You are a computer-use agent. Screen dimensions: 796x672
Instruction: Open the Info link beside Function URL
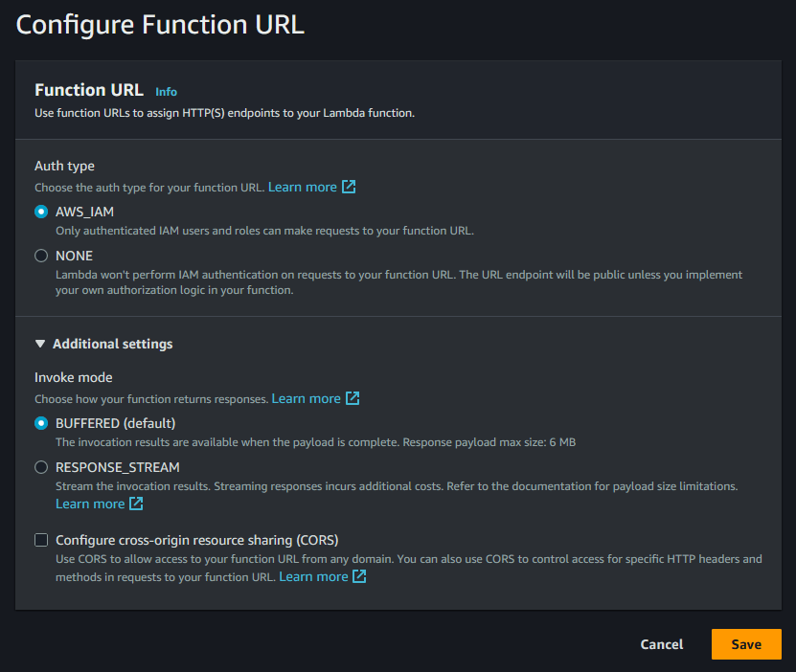click(x=166, y=91)
